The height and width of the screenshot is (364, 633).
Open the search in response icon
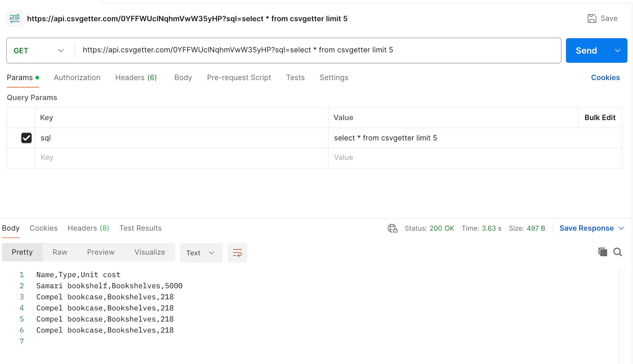618,252
